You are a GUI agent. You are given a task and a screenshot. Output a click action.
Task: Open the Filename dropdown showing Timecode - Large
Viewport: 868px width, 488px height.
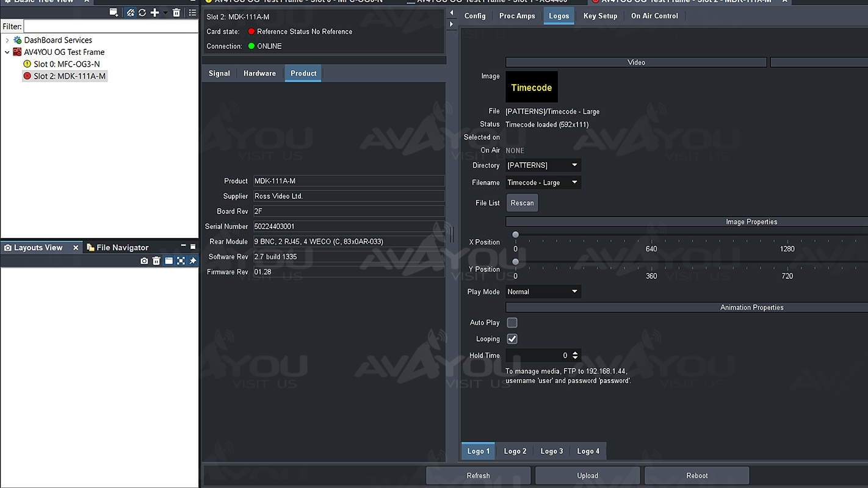543,182
